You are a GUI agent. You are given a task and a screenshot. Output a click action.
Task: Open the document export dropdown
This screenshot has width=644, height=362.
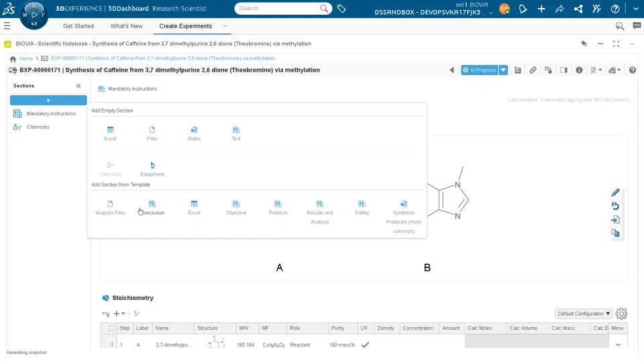pyautogui.click(x=596, y=70)
